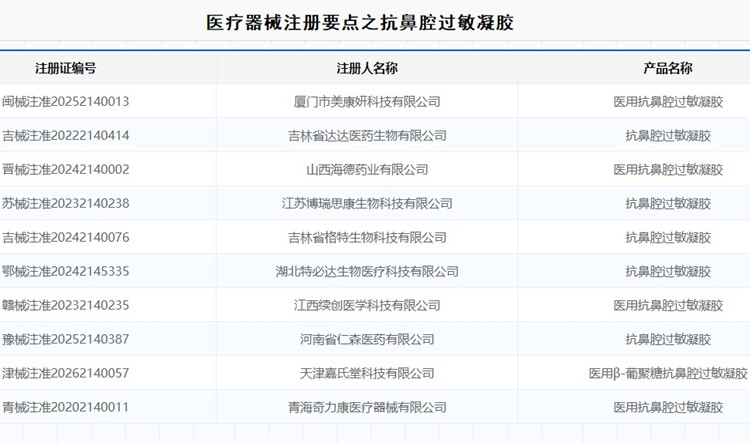Select registration number 晋械注准20242140002
This screenshot has height=443, width=750.
coord(66,169)
